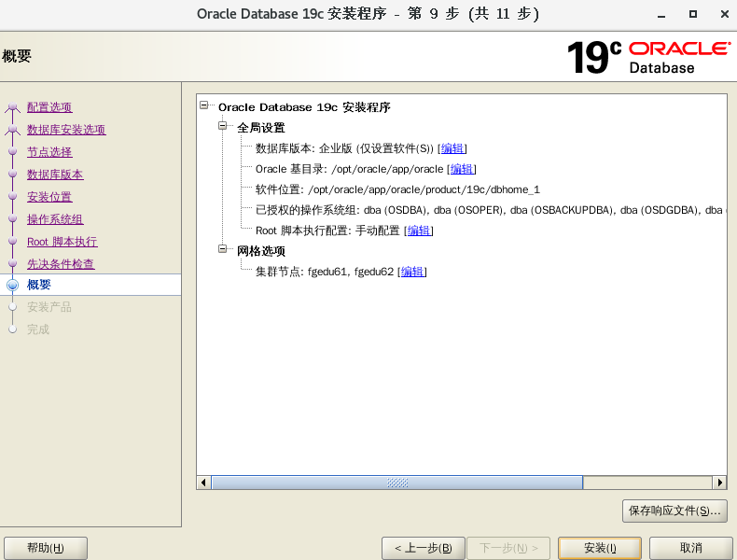The width and height of the screenshot is (737, 560).
Task: Select 已授权的操作系统组 row in tree
Action: click(x=491, y=210)
